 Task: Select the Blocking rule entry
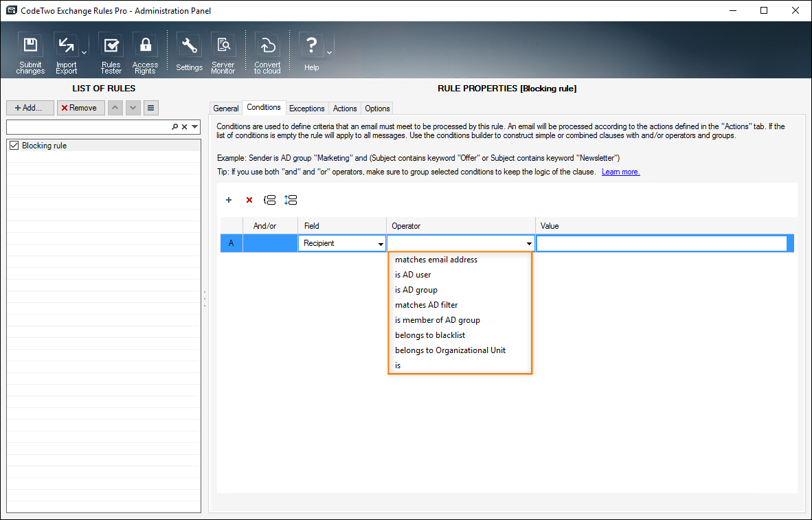point(104,146)
